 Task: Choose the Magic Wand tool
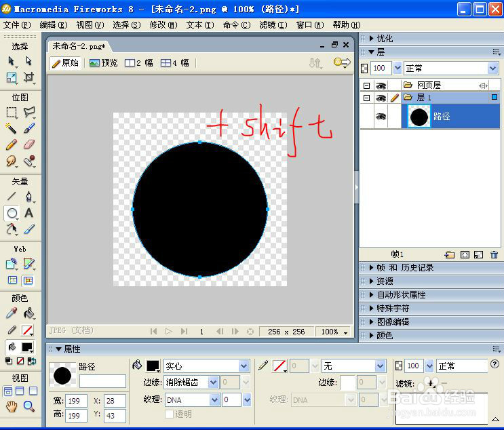[x=12, y=128]
